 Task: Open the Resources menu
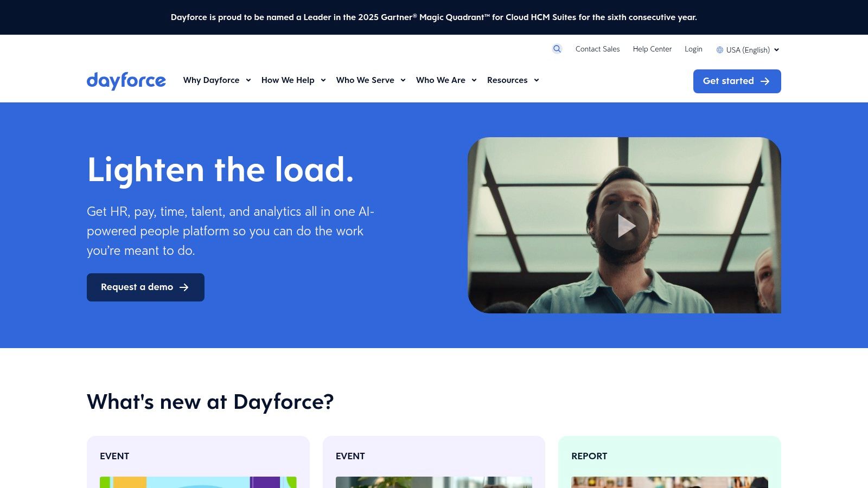tap(508, 80)
